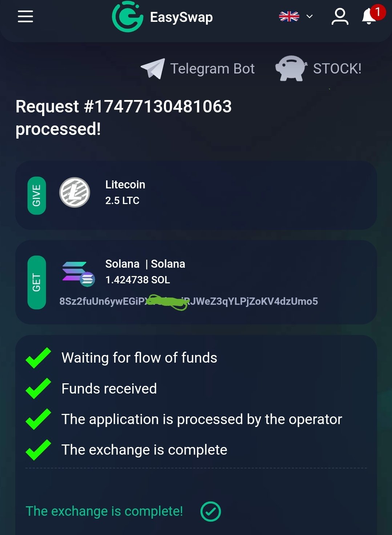Click the Solana coin icon
392x535 pixels.
pos(78,274)
